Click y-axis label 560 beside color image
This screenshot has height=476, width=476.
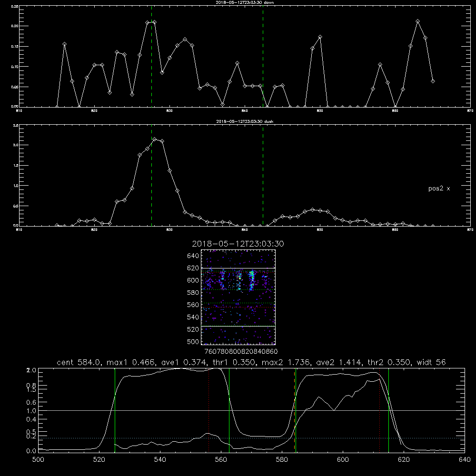pyautogui.click(x=193, y=305)
